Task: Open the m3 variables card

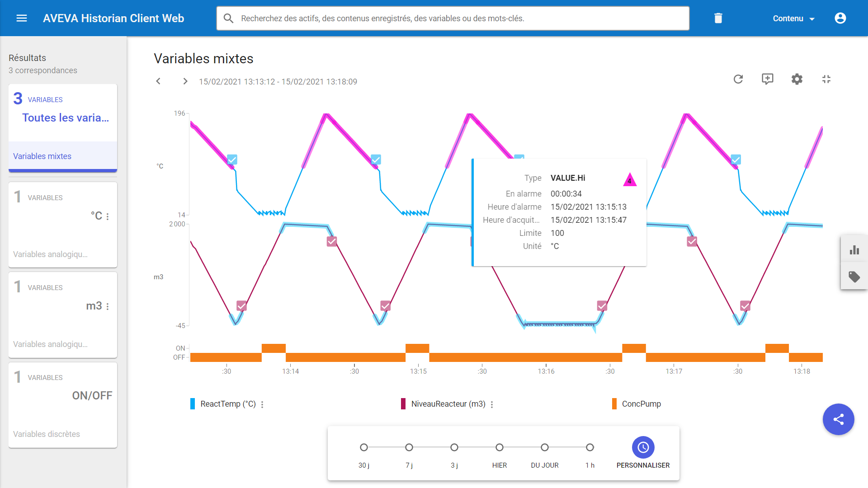Action: click(63, 314)
